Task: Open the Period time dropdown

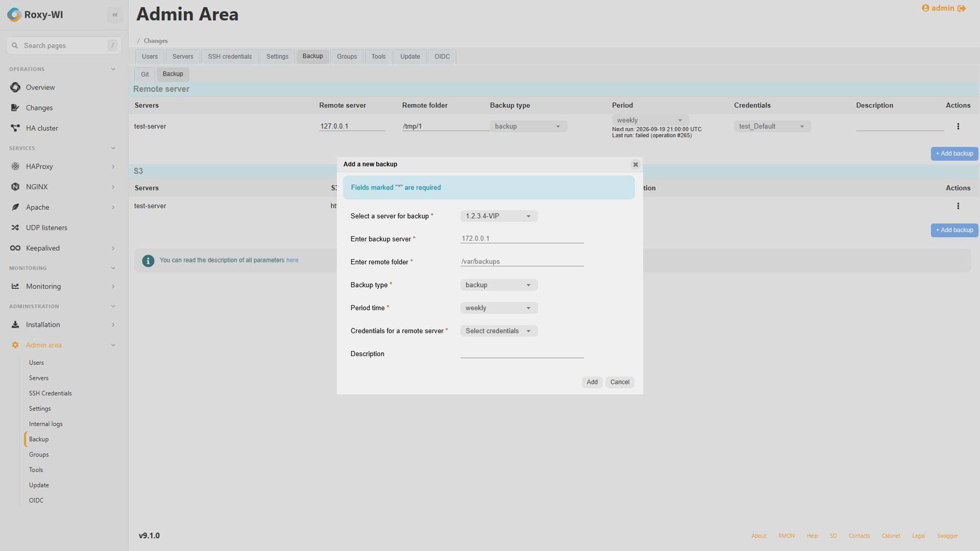Action: tap(499, 308)
